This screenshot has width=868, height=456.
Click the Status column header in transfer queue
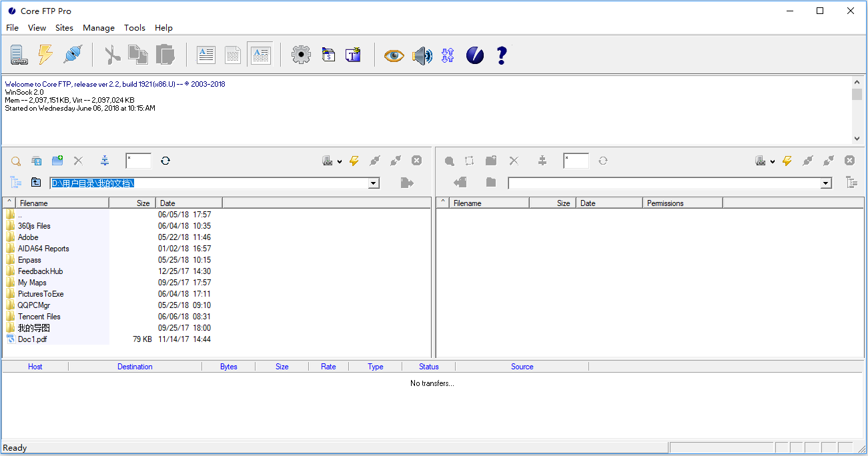pos(428,367)
